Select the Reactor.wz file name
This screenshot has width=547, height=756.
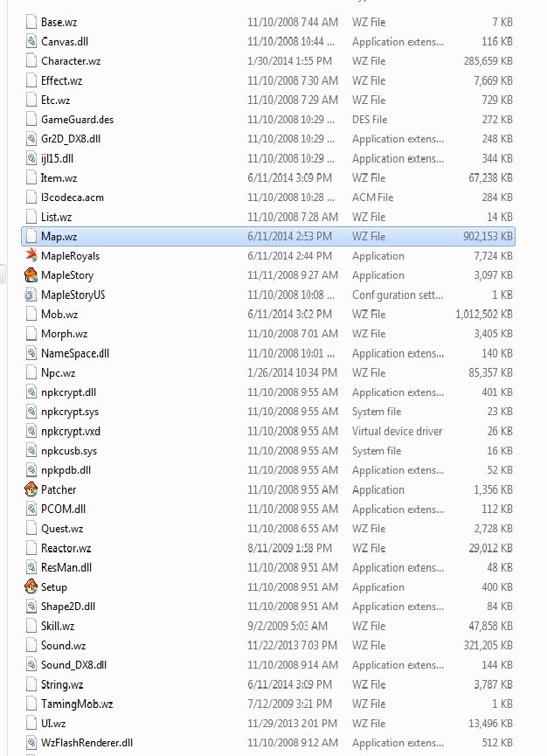coord(66,548)
